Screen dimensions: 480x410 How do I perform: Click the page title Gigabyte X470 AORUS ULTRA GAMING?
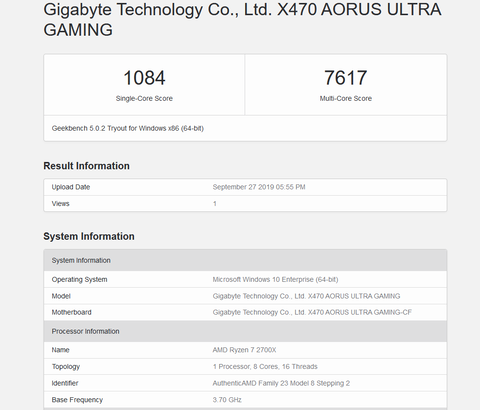point(242,19)
